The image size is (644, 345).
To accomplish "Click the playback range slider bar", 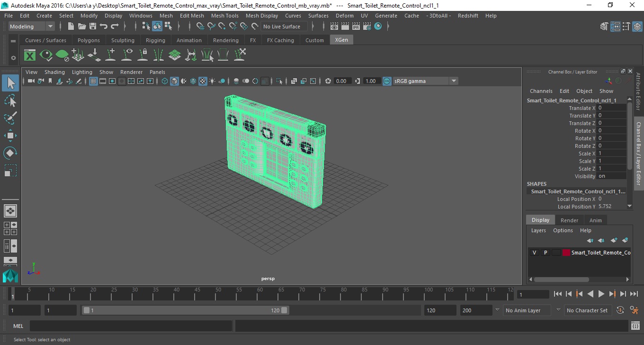I will click(x=185, y=310).
